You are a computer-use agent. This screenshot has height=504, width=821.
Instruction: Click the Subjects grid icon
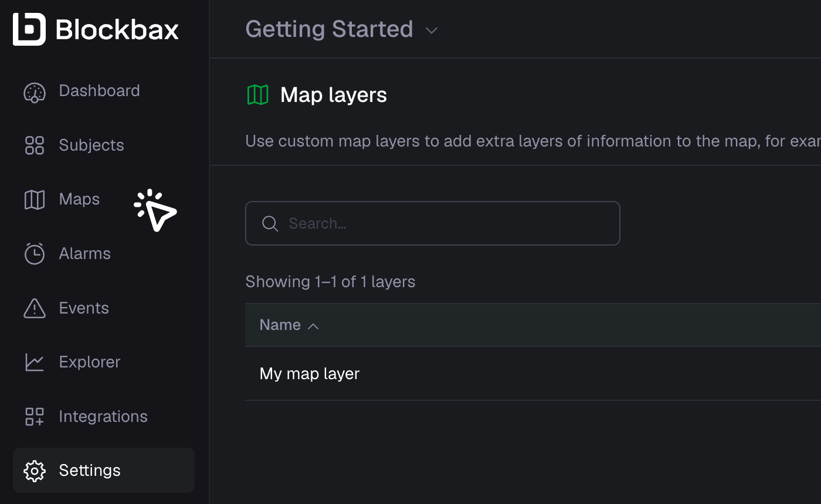[35, 145]
